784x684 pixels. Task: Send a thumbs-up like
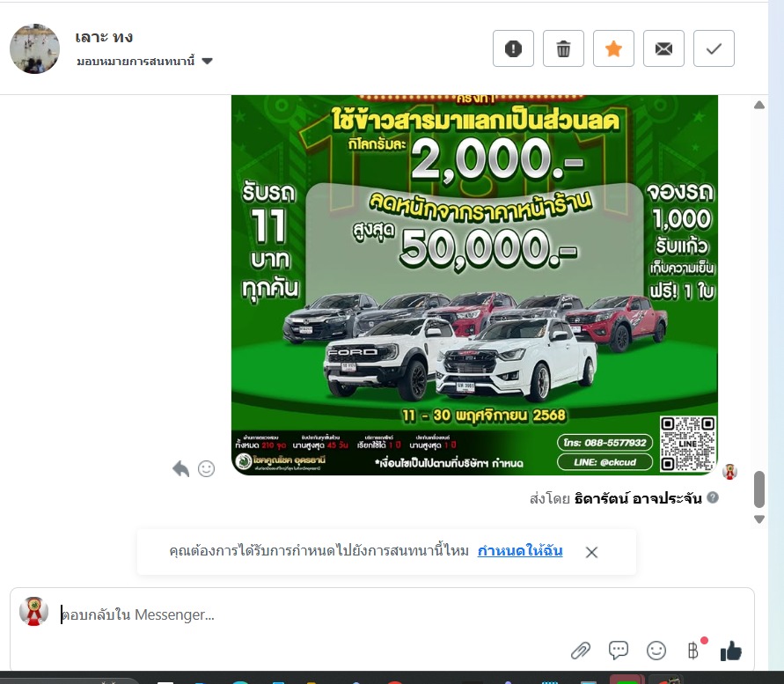(x=731, y=651)
